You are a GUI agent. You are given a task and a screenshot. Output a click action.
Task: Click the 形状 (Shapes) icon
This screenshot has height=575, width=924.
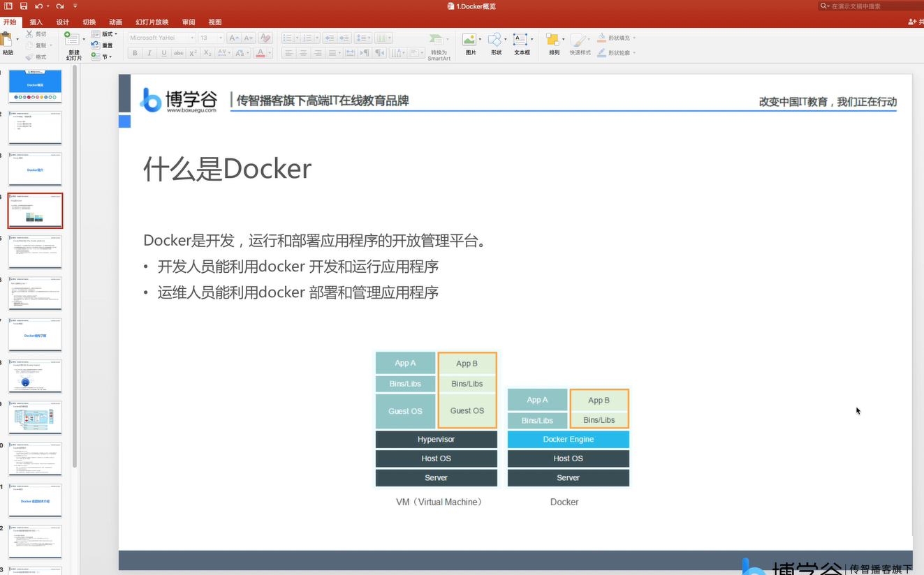point(495,42)
